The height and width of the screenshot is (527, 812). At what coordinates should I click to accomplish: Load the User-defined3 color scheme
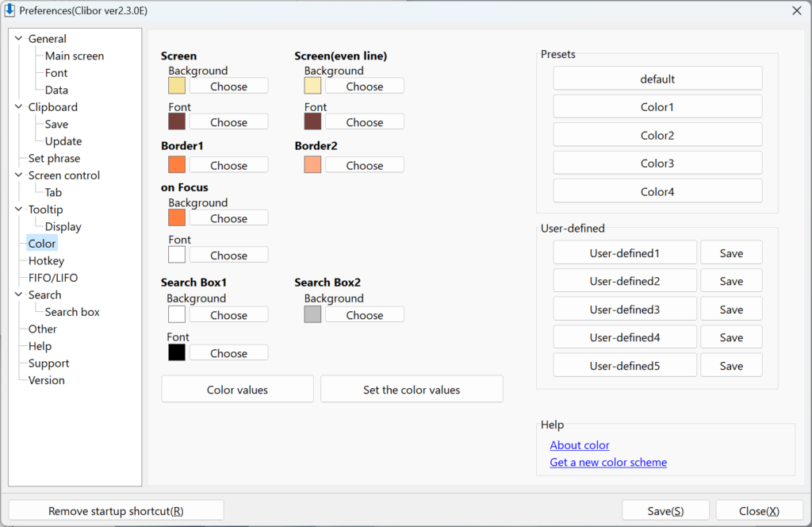tap(625, 310)
